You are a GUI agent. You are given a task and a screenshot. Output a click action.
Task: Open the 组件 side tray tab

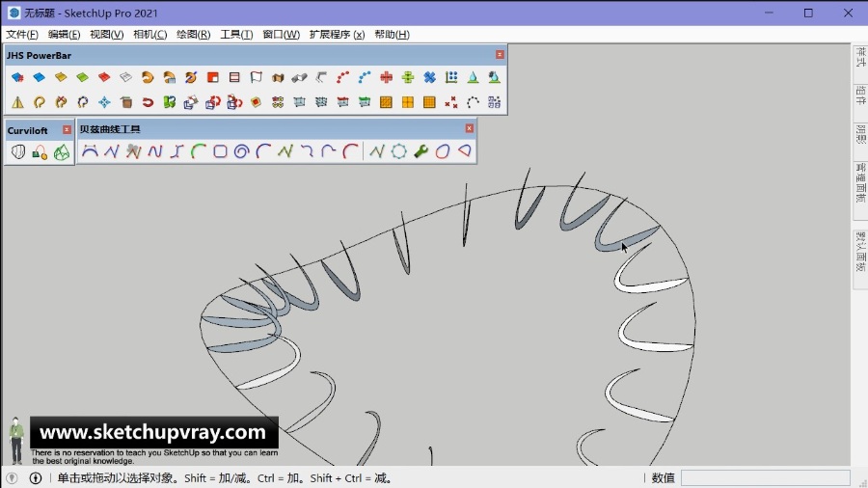coord(860,95)
